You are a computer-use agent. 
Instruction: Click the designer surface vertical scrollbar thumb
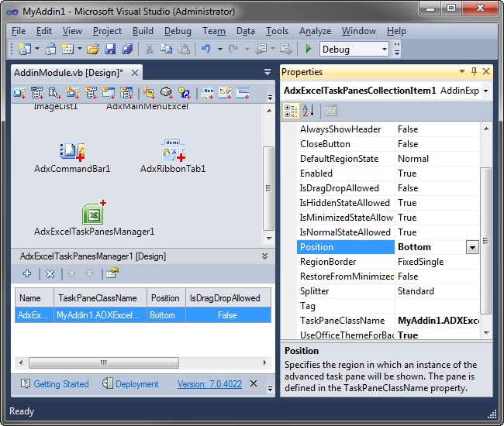(268, 188)
